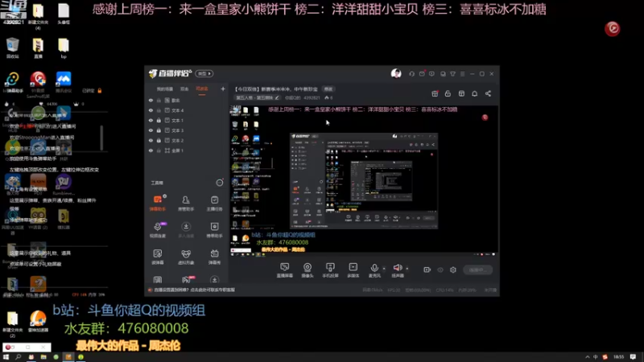This screenshot has height=362, width=644.
Task: Add 直播屏幕 screen capture source
Action: click(x=285, y=270)
